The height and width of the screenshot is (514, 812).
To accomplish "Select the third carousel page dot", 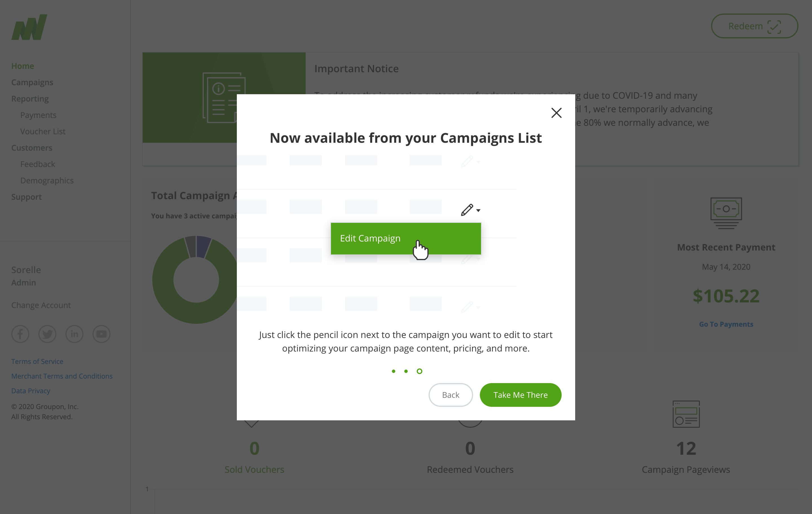I will [x=419, y=371].
